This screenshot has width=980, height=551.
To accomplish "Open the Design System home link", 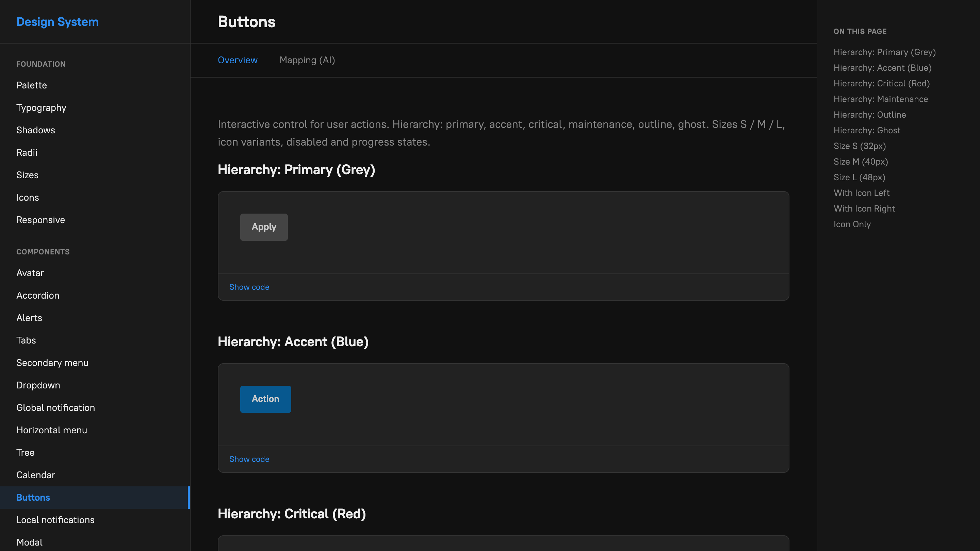I will coord(58,22).
